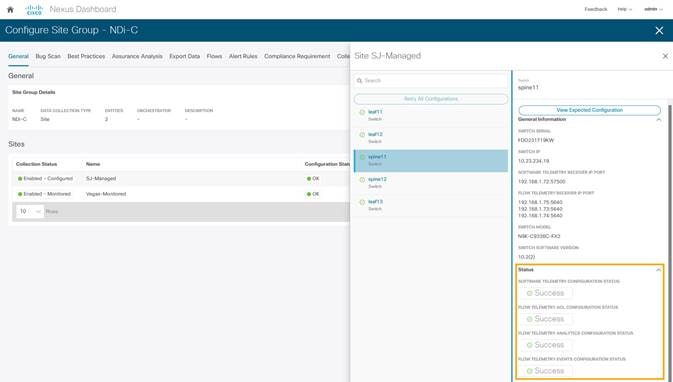Open the Alert Rules tab
This screenshot has width=673, height=382.
tap(243, 56)
